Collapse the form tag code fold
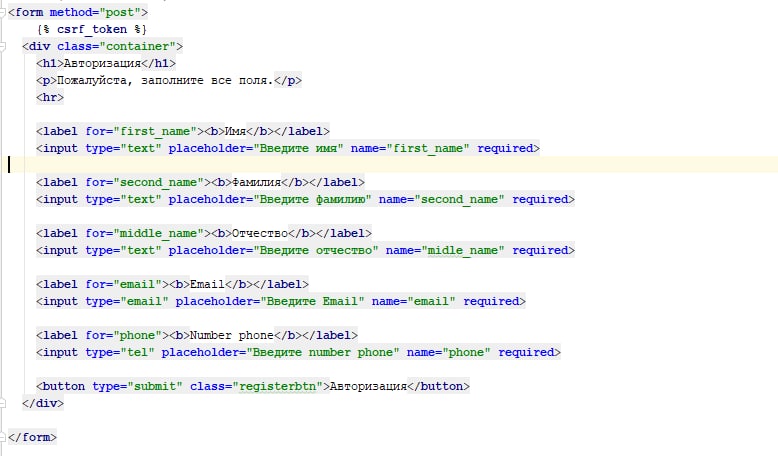 point(2,12)
